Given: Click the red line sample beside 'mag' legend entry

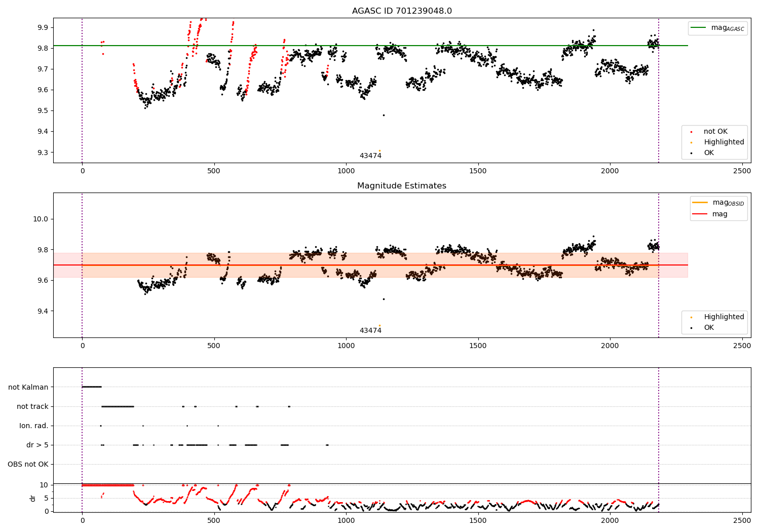Looking at the screenshot, I should [700, 214].
